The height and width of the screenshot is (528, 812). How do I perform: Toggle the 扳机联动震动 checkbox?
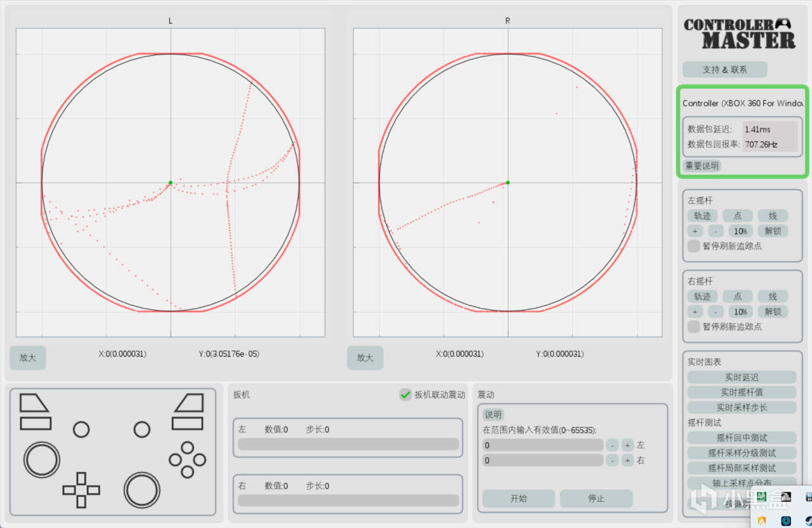[x=405, y=395]
